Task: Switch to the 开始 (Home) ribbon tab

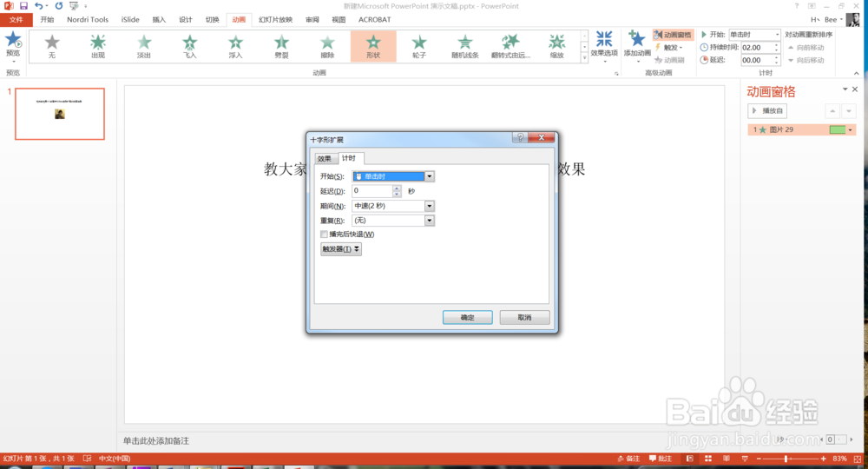Action: pyautogui.click(x=47, y=19)
